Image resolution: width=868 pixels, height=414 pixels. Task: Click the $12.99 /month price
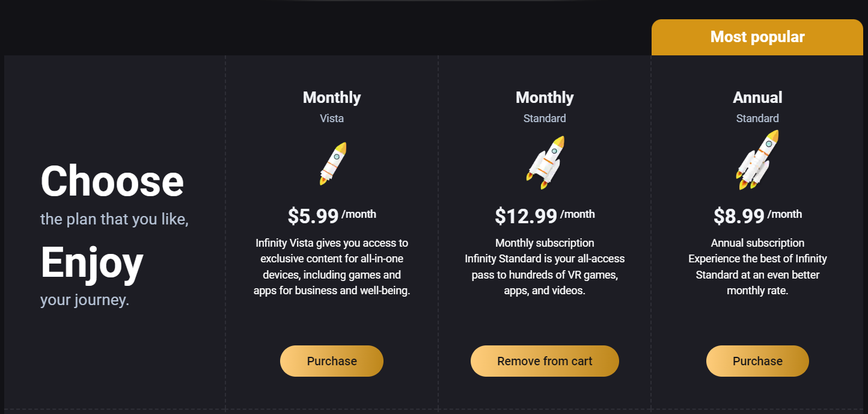[545, 215]
